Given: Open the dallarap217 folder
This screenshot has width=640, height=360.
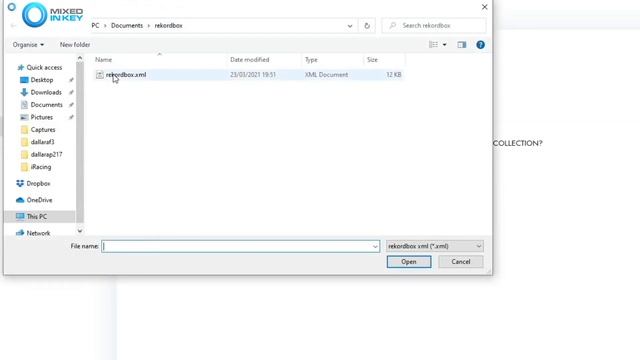Looking at the screenshot, I should [46, 154].
